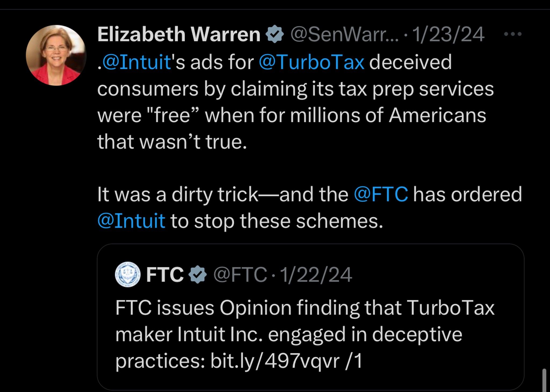Click the @FTC mention in tweet text
550x392 pixels.
381,195
